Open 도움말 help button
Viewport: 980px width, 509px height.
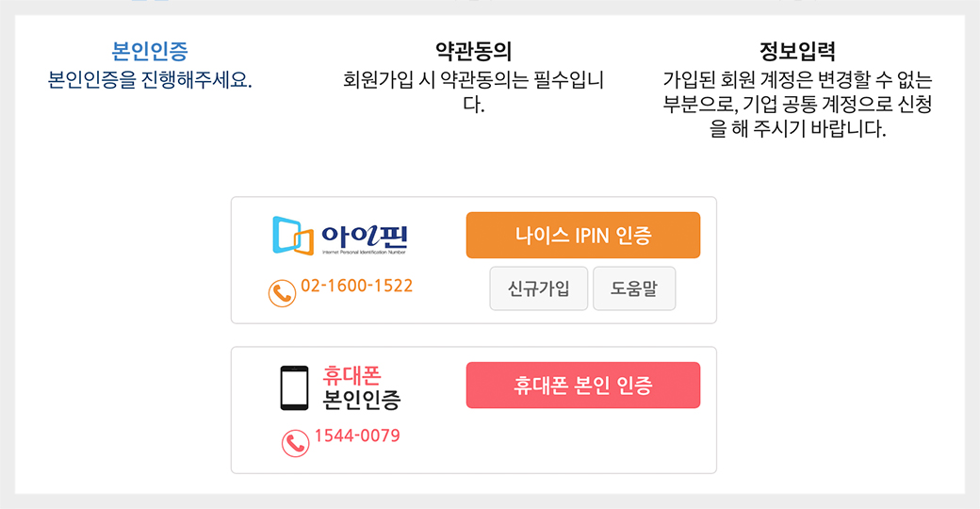click(x=634, y=288)
